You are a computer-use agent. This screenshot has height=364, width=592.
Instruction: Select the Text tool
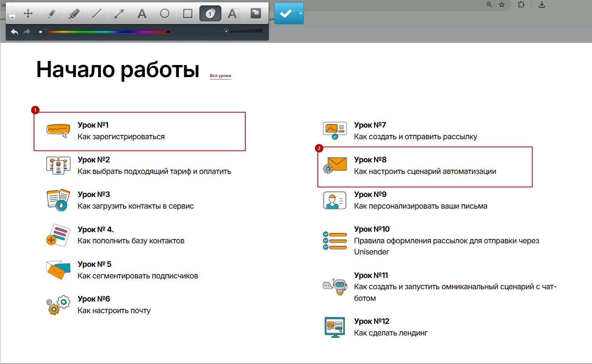[142, 14]
